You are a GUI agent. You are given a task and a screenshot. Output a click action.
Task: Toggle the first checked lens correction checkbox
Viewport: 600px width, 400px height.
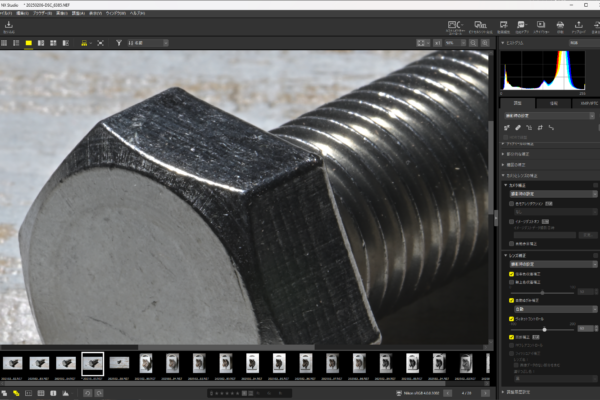(510, 273)
